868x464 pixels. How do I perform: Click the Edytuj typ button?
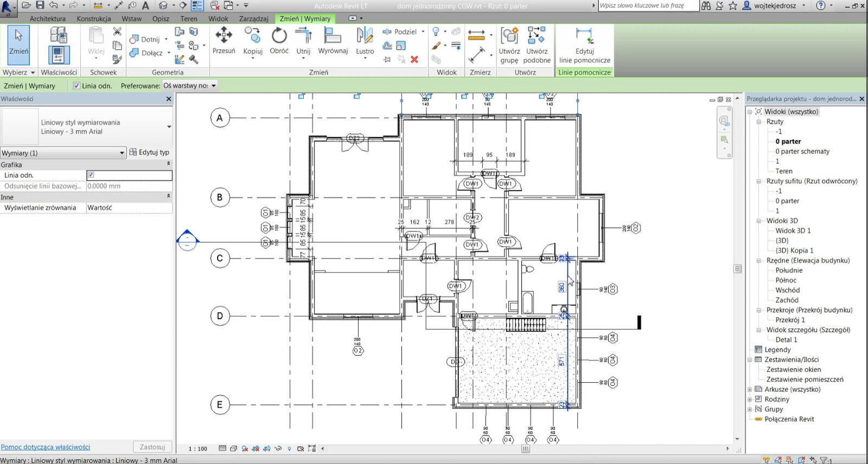149,152
